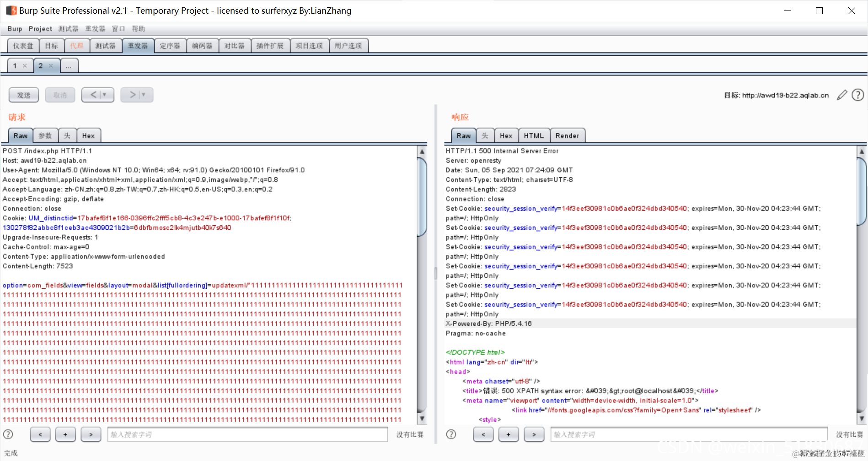Click the Burp Suite logo icon in title bar
This screenshot has height=461, width=868.
11,11
